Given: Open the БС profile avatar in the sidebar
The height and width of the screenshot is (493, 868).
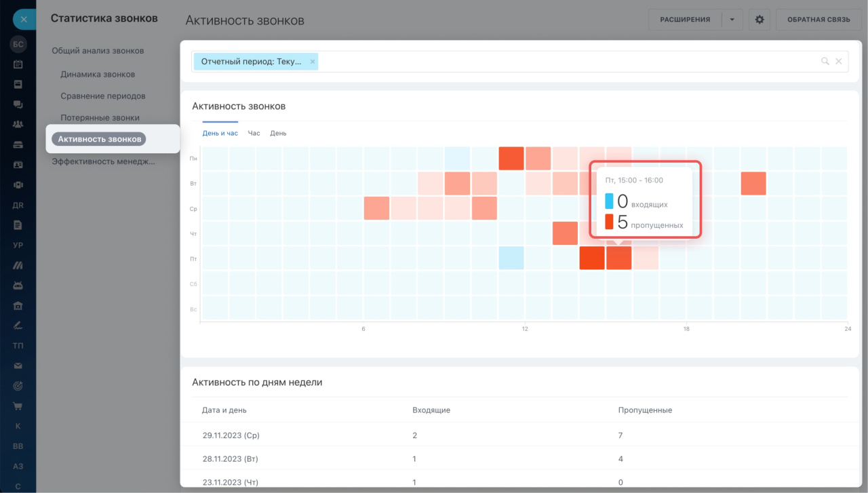Looking at the screenshot, I should [18, 45].
